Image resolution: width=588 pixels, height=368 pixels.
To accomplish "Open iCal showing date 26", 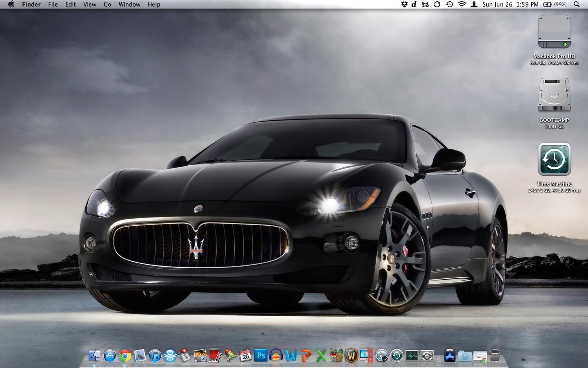I will (245, 355).
